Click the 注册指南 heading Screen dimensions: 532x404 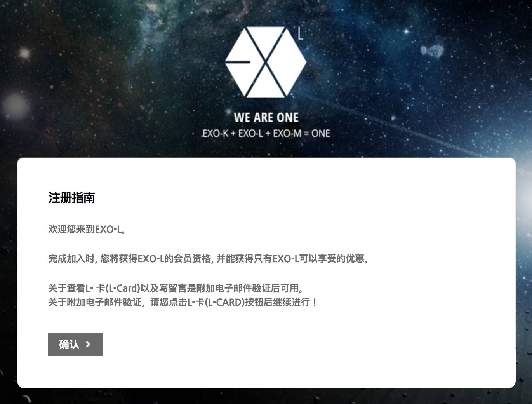click(72, 198)
